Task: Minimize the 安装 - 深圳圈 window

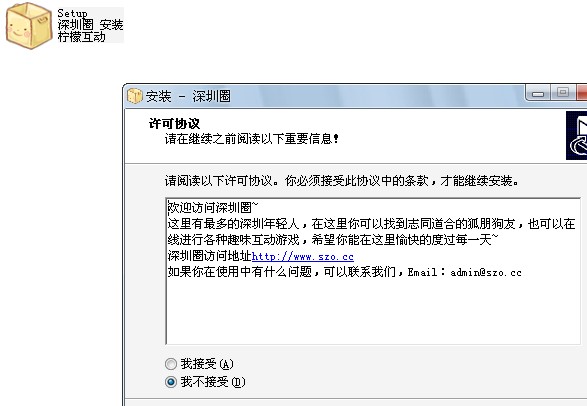Action: [x=538, y=93]
